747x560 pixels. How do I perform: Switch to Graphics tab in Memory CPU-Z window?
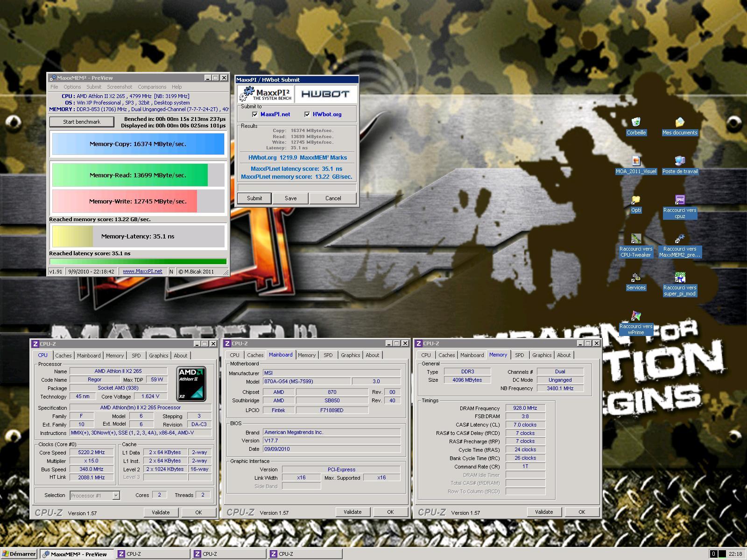542,355
